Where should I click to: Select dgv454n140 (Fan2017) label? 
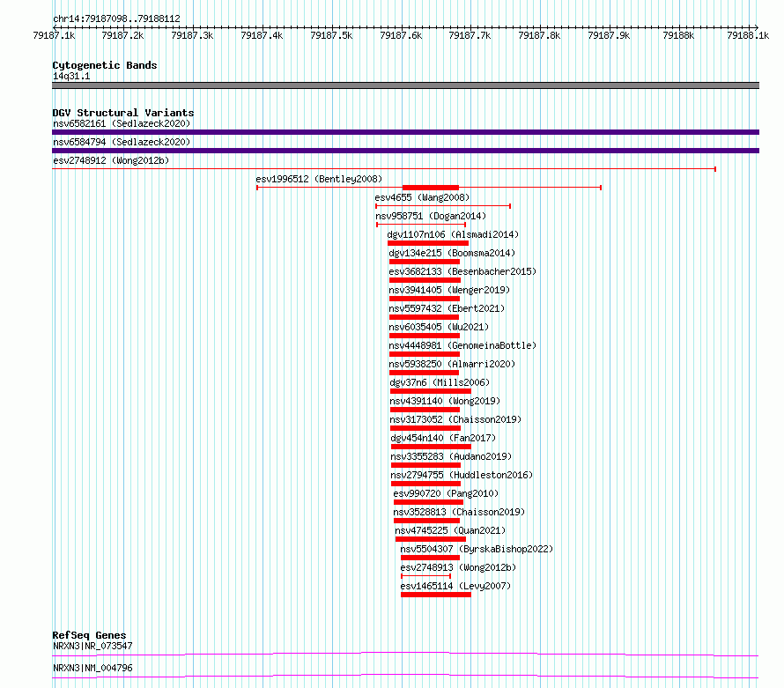tap(443, 438)
